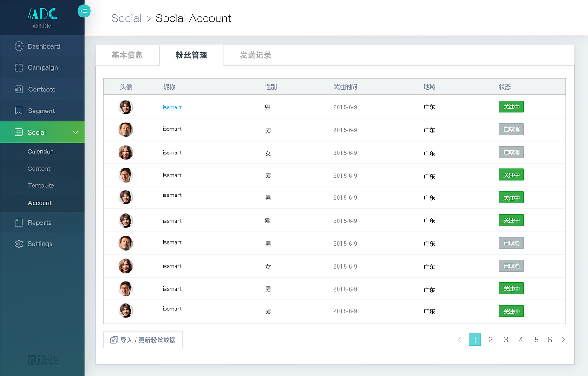Open the underlined issmart nickname link
This screenshot has width=588, height=376.
[172, 107]
